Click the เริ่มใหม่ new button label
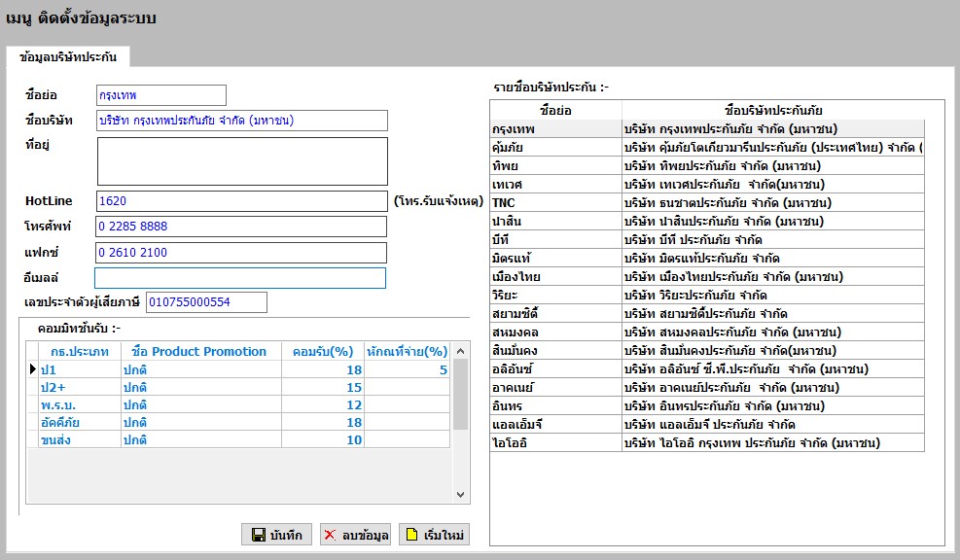 click(x=444, y=536)
